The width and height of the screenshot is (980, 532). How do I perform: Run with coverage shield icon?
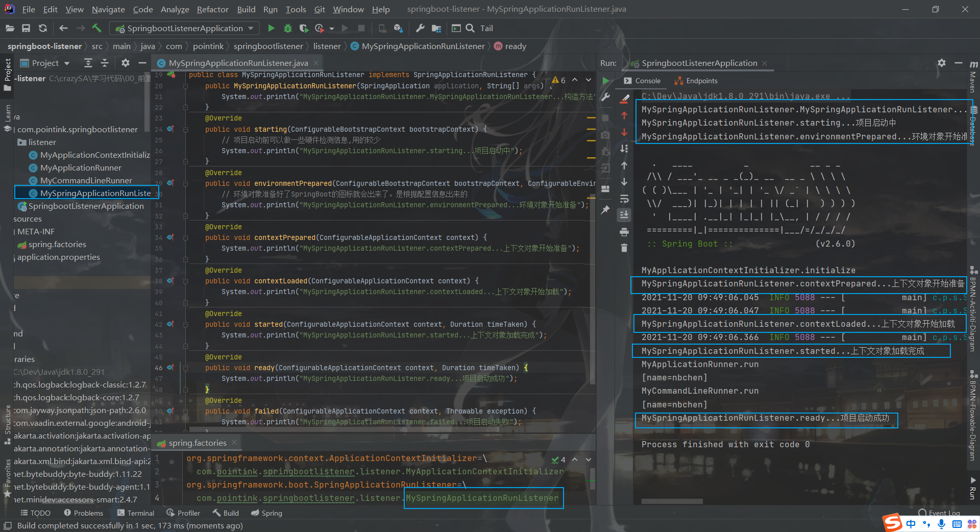[x=304, y=29]
